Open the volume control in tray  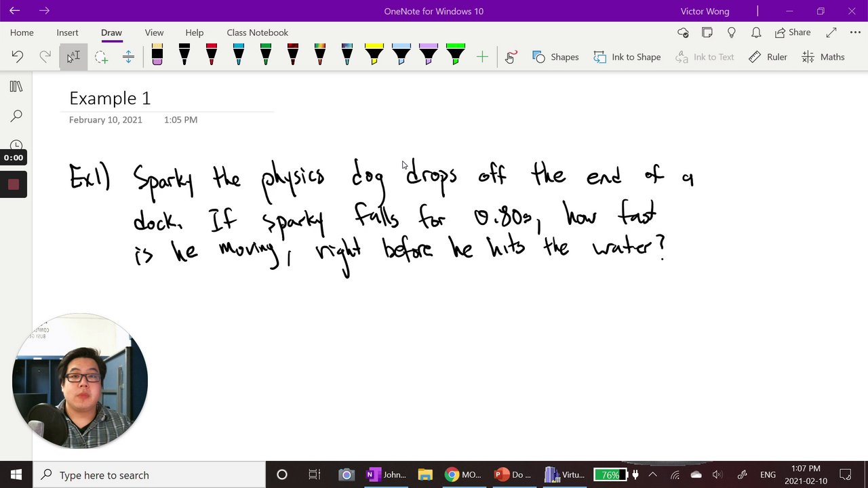point(717,475)
